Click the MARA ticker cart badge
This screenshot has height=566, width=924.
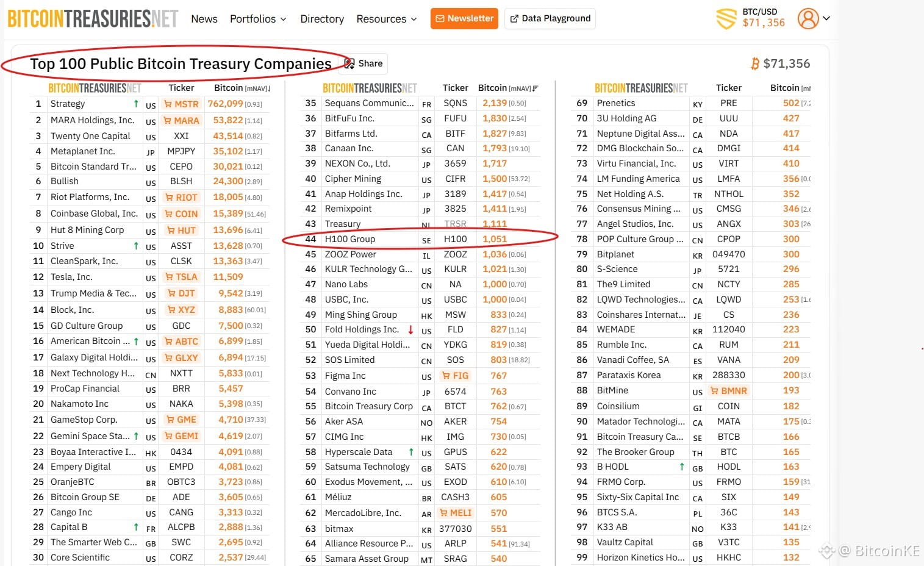(181, 121)
